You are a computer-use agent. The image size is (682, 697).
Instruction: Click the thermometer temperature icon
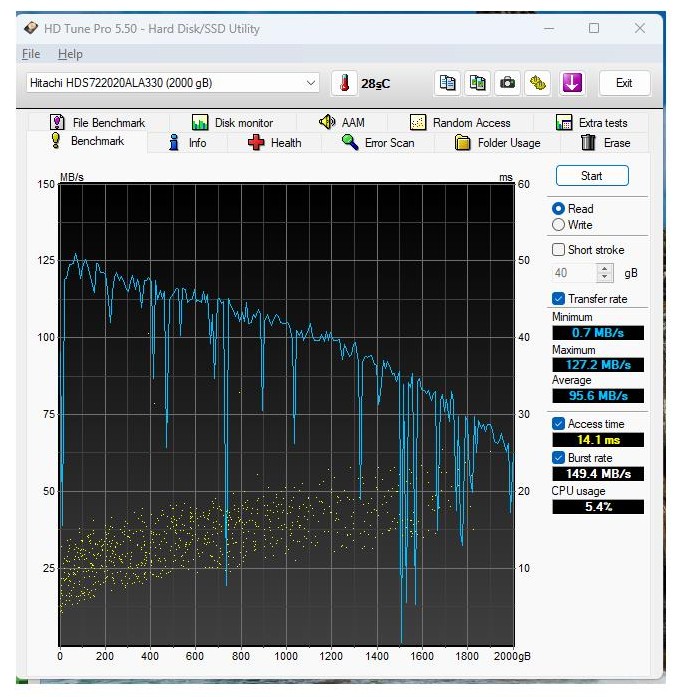click(344, 83)
